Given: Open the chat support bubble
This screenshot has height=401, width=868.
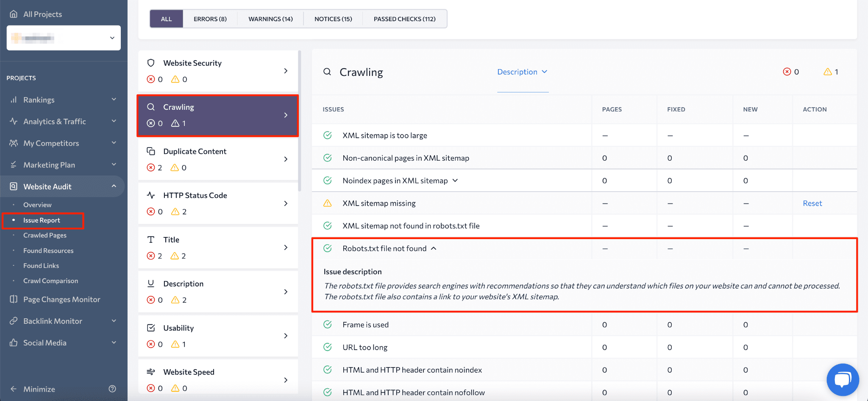Looking at the screenshot, I should pos(843,379).
